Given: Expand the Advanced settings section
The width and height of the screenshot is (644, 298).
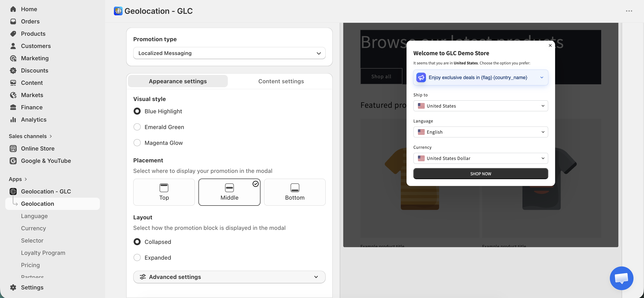Looking at the screenshot, I should tap(229, 277).
